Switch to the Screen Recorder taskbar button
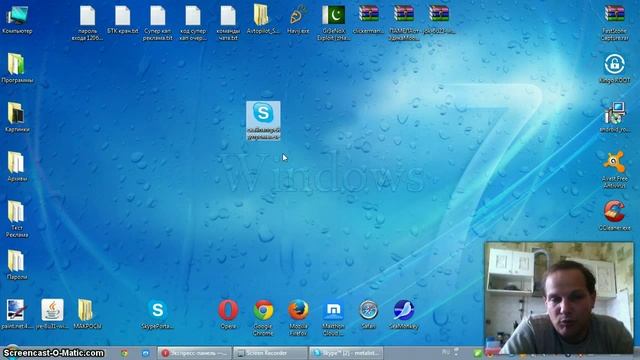This screenshot has height=360, width=640. coord(270,353)
